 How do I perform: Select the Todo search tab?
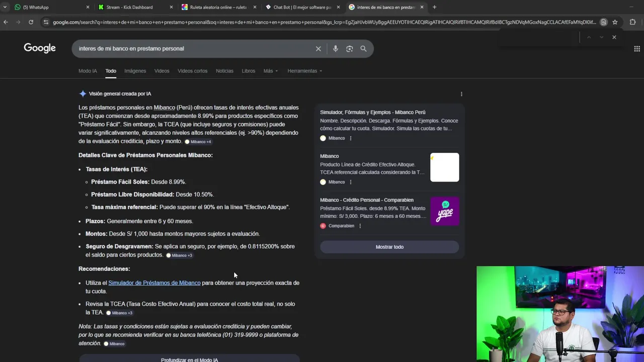[x=111, y=71]
